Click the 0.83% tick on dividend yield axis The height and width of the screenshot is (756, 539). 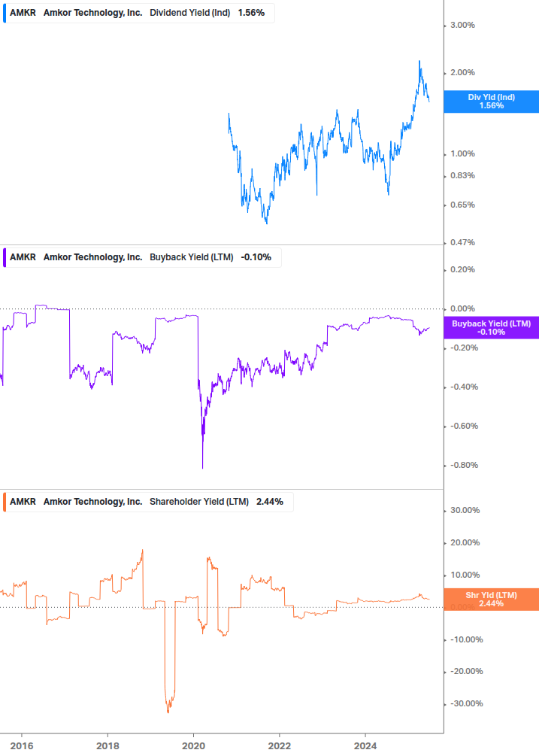[462, 175]
